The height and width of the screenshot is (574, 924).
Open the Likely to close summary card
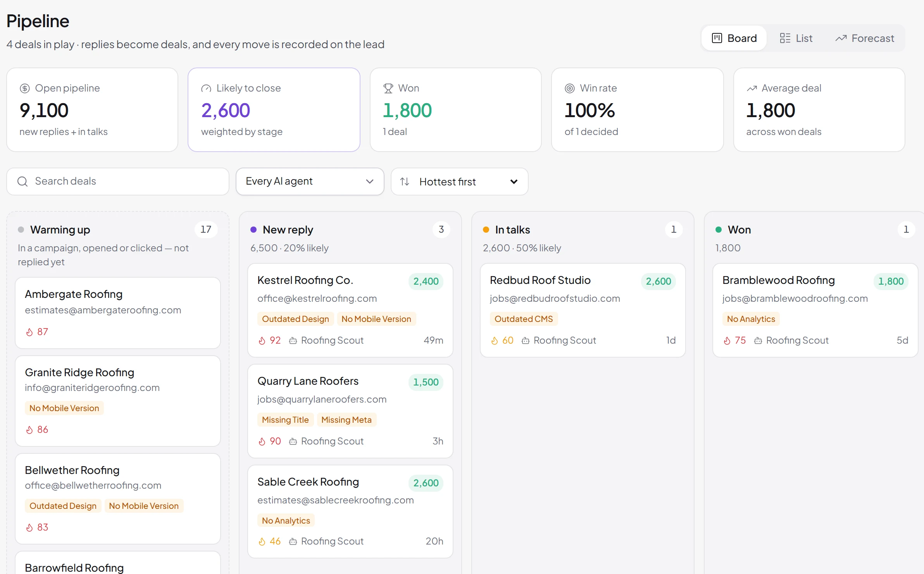(x=274, y=110)
